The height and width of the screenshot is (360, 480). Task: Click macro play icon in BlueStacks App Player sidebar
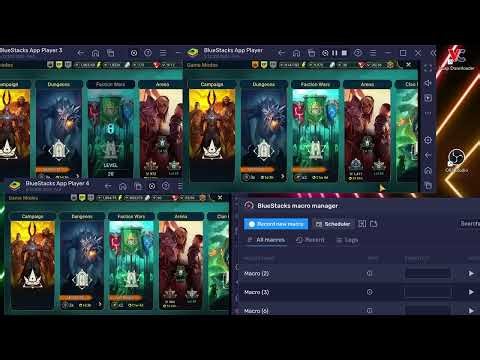click(428, 98)
